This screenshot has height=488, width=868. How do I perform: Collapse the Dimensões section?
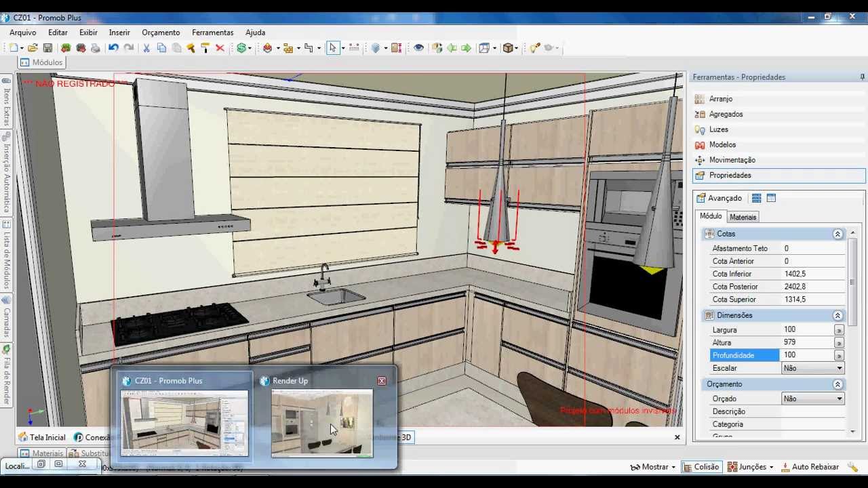837,315
